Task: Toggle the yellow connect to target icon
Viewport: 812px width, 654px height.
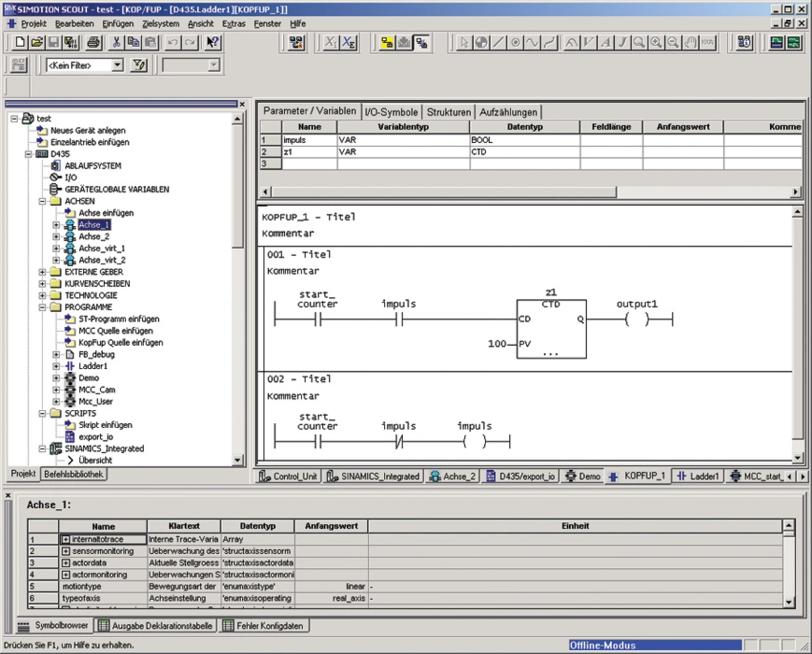Action: pyautogui.click(x=386, y=43)
